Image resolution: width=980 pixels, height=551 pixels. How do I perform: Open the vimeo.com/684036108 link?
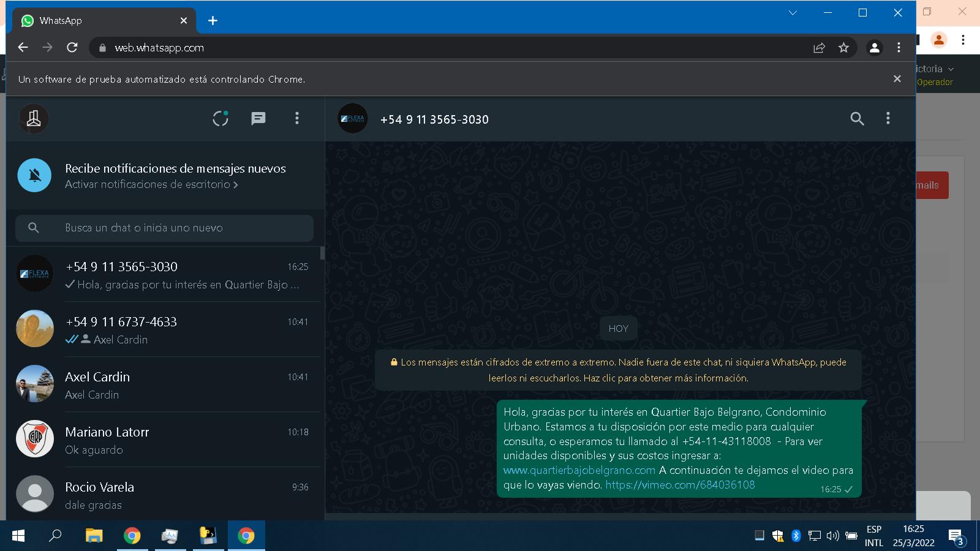680,485
